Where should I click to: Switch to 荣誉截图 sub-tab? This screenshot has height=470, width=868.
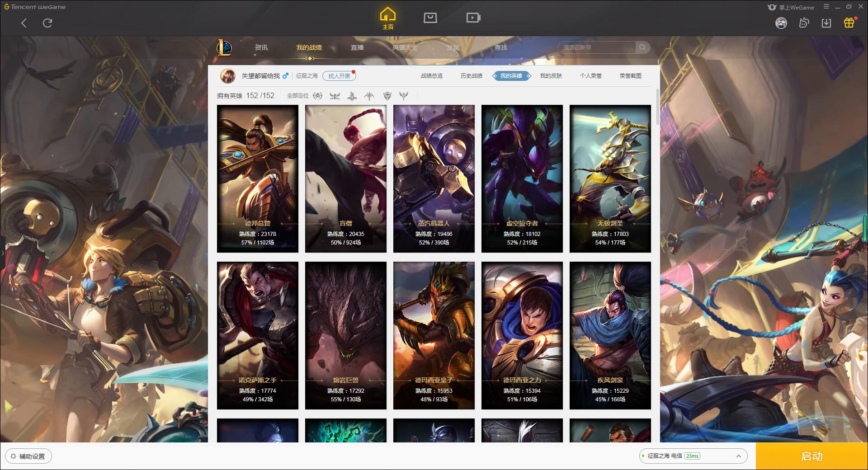tap(631, 76)
